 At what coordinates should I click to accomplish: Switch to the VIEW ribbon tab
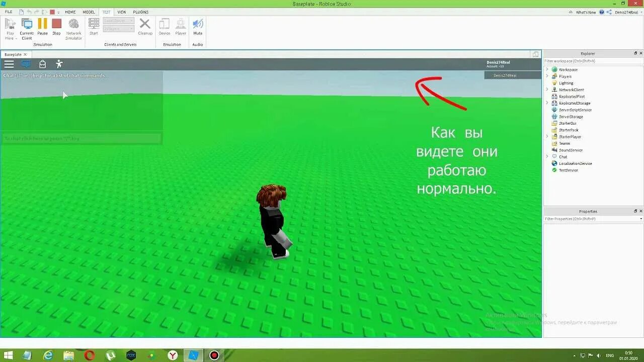pos(122,12)
